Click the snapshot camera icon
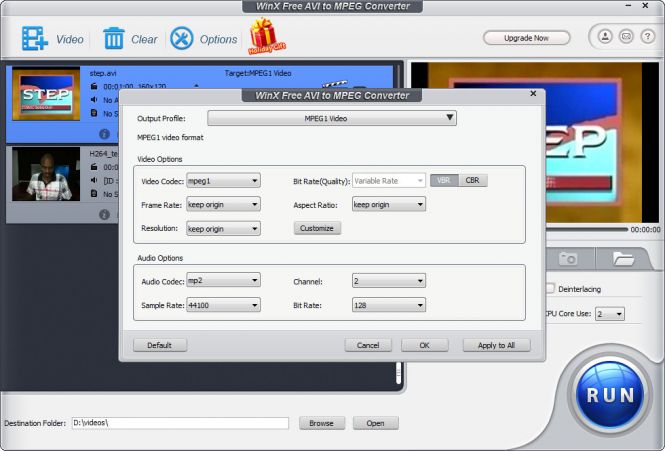The width and height of the screenshot is (665, 451). coord(568,258)
